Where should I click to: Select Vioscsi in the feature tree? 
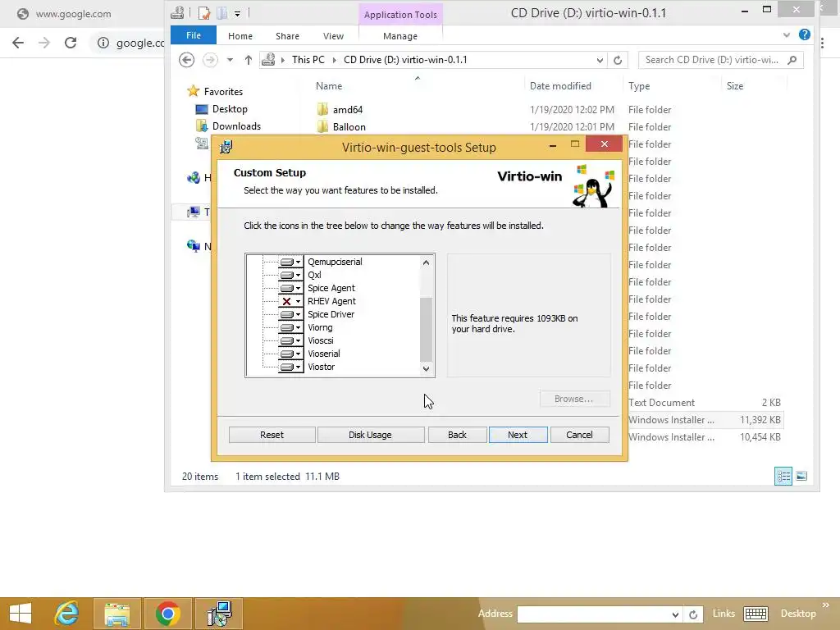(x=321, y=340)
